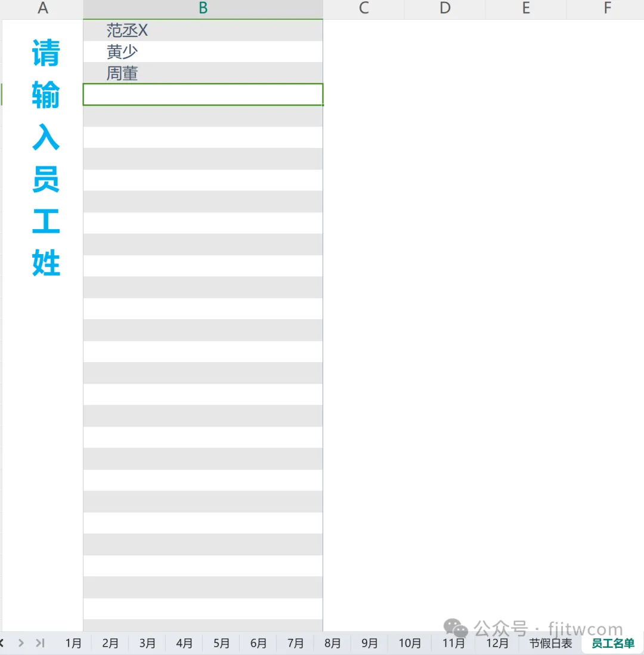Screen dimensions: 644x655
Task: Select the 3月 sheet tab
Action: 147,643
